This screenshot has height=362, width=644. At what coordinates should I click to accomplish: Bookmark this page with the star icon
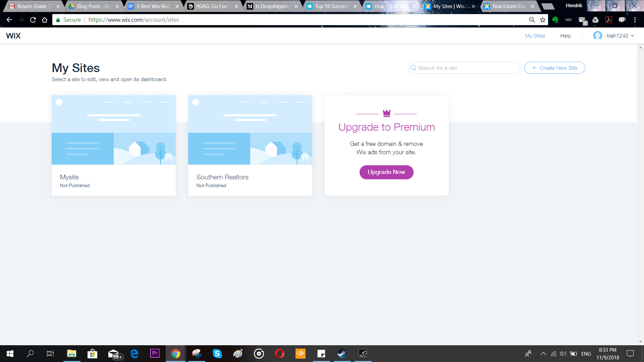coord(543,20)
